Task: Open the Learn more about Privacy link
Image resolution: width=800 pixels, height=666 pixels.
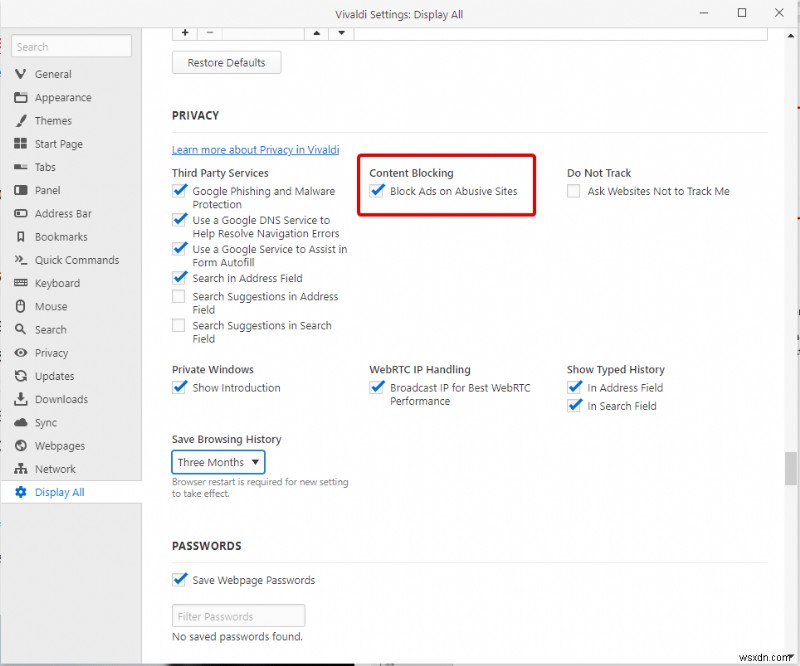Action: click(255, 149)
